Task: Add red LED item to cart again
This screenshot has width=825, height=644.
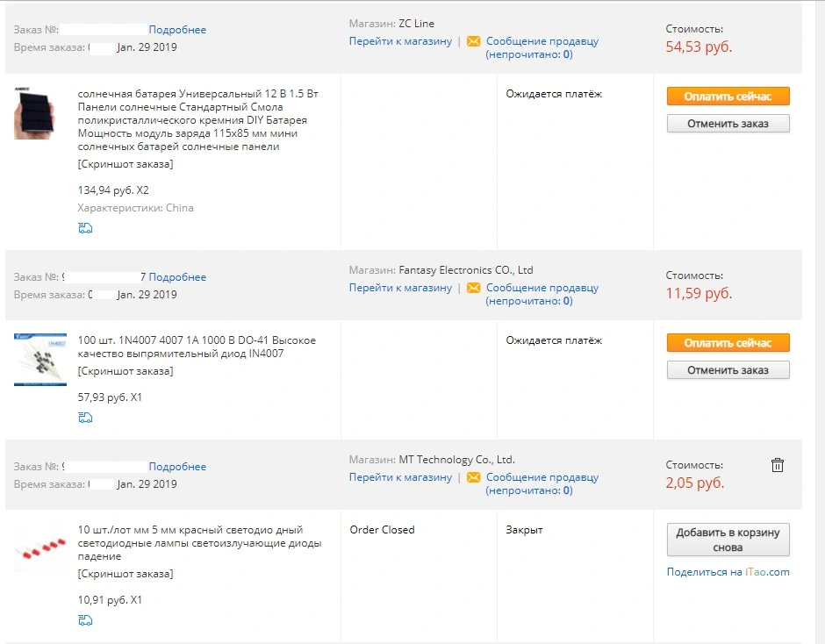Action: (728, 540)
